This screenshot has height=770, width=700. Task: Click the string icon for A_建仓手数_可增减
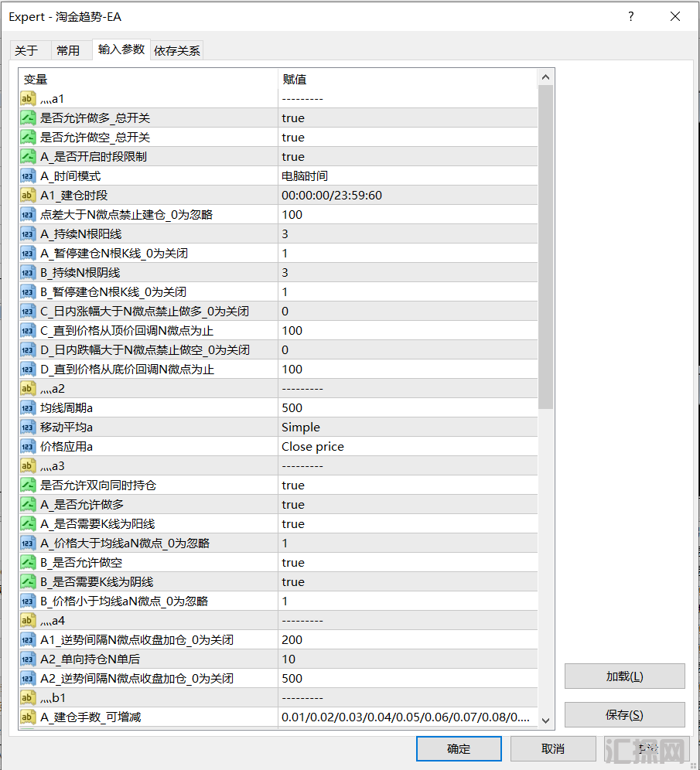tap(28, 717)
